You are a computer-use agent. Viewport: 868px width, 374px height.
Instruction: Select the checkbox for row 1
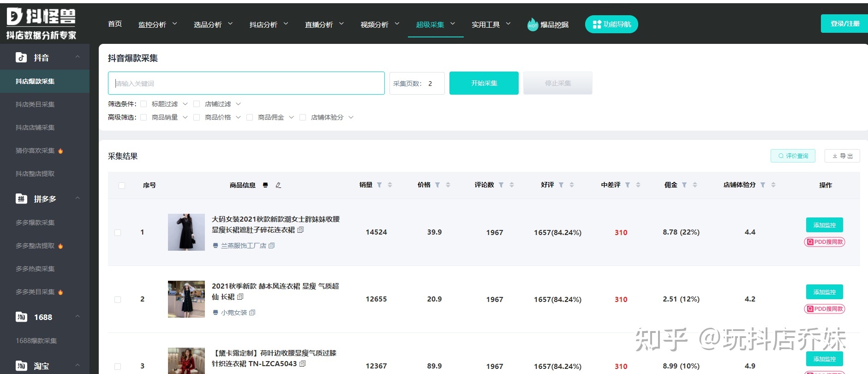[x=118, y=233]
